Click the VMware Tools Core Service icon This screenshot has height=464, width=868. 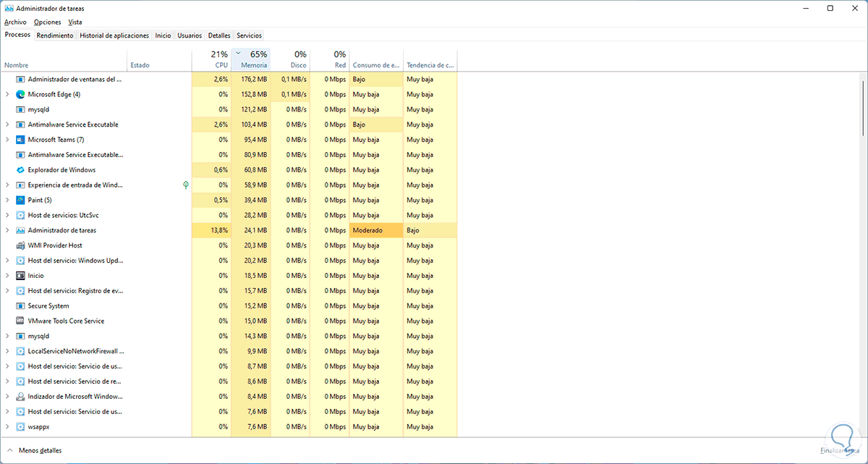click(20, 321)
